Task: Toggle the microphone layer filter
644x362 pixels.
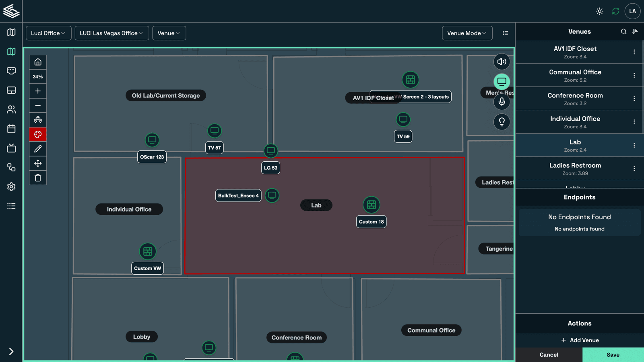Action: (502, 102)
